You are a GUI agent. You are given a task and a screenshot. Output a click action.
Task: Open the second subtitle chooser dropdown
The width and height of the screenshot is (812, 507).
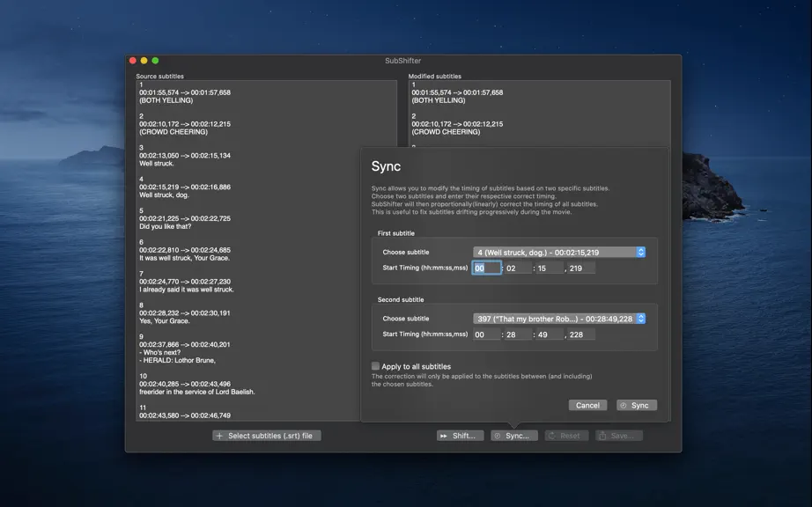(559, 319)
